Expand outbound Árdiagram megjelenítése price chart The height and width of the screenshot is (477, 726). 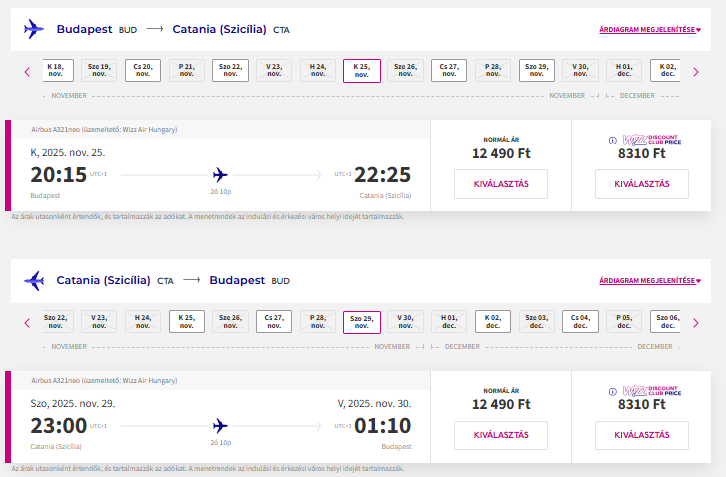tap(650, 30)
